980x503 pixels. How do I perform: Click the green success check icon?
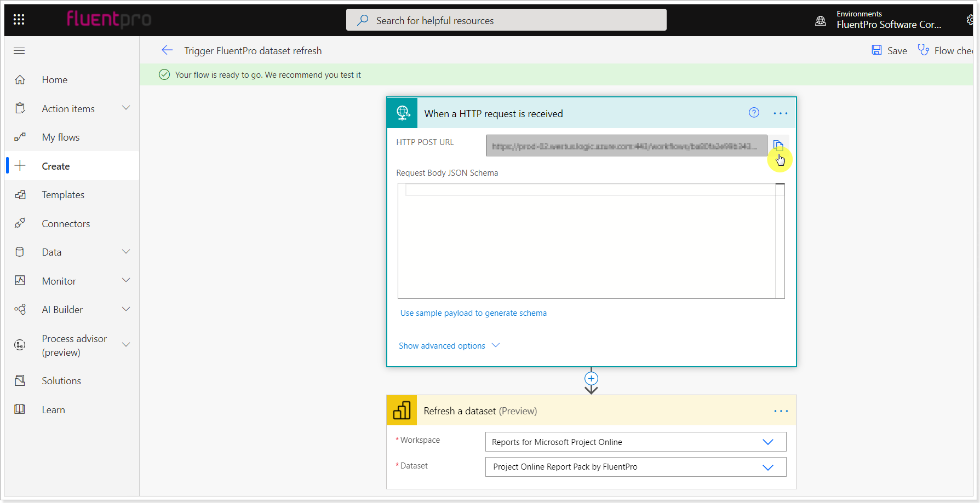(x=164, y=74)
